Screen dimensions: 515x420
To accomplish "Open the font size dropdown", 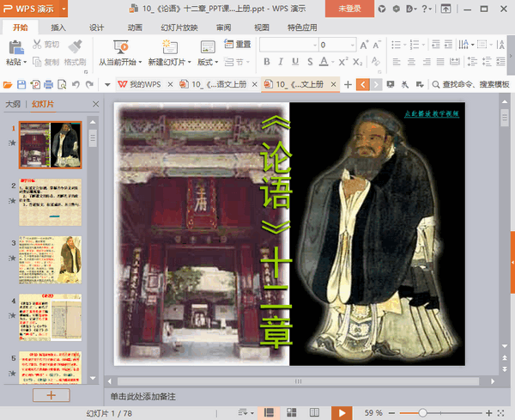I will click(x=353, y=45).
